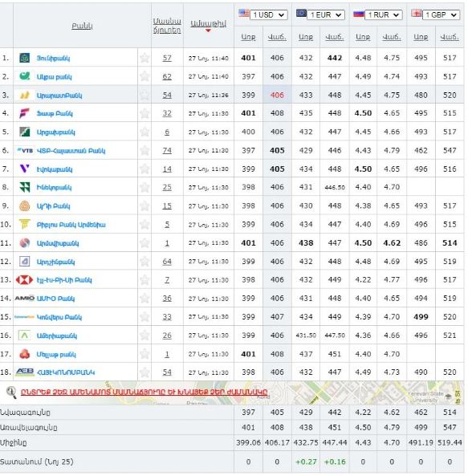Toggle favorite star for Յունիբանկ

click(x=144, y=58)
